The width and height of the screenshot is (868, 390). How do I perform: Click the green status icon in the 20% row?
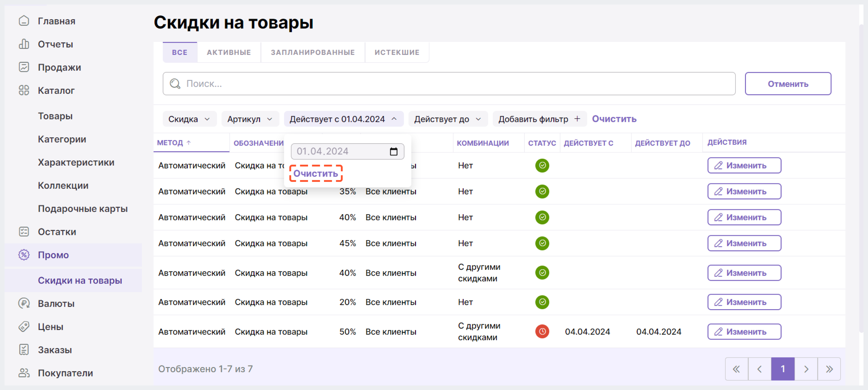coord(542,302)
